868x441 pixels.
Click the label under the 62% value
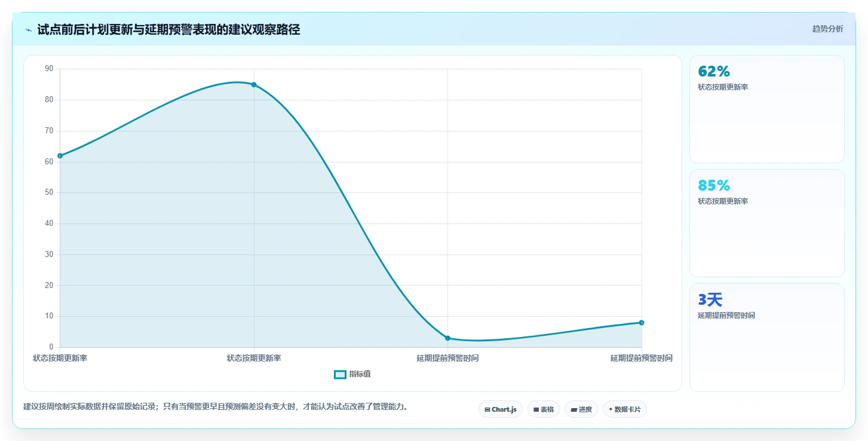click(723, 87)
